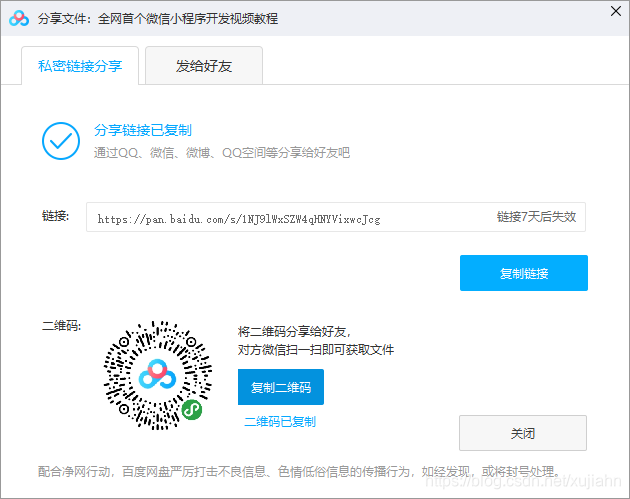Click the 通过QQ、微信、微博 hint text
The width and height of the screenshot is (630, 499).
222,153
